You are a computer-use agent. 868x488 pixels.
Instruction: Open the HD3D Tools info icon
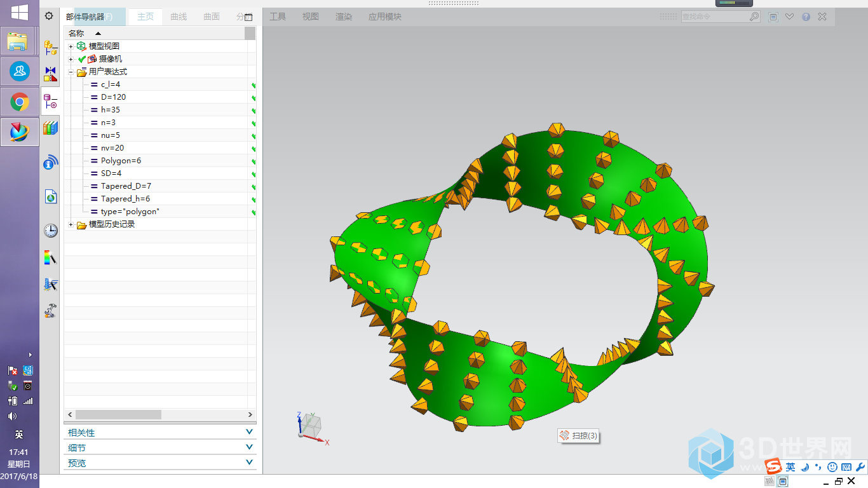pos(50,163)
